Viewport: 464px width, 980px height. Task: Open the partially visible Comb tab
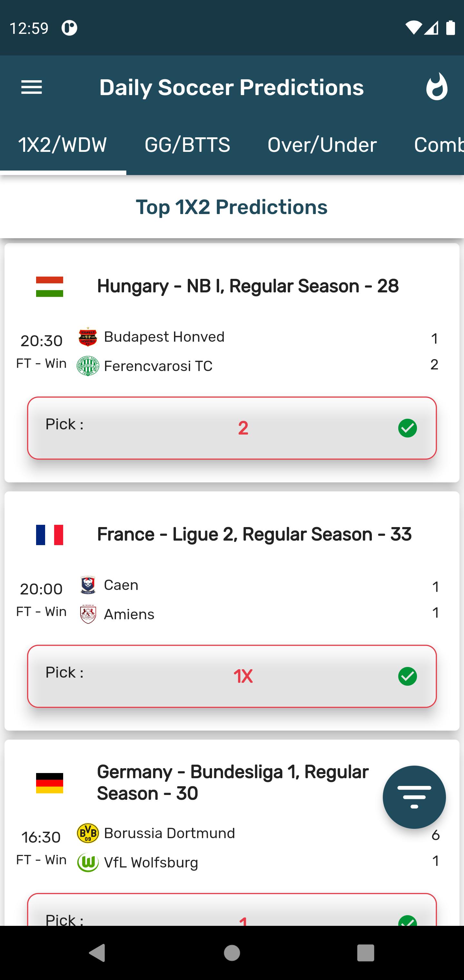coord(437,145)
